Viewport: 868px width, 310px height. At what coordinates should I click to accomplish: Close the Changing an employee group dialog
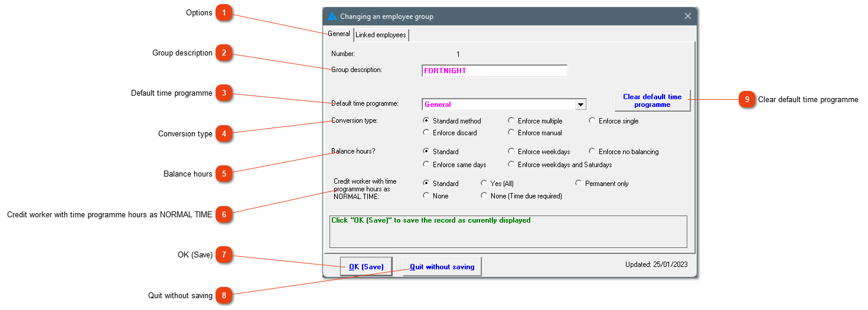[x=688, y=17]
